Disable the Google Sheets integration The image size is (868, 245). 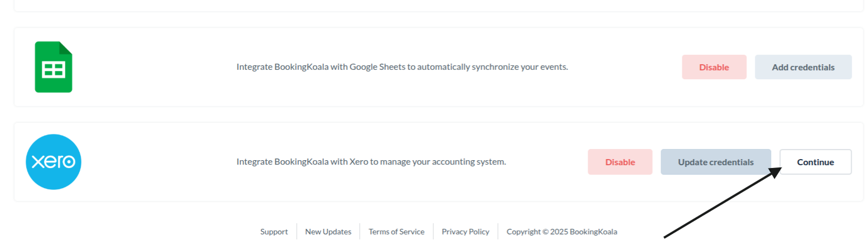[714, 67]
